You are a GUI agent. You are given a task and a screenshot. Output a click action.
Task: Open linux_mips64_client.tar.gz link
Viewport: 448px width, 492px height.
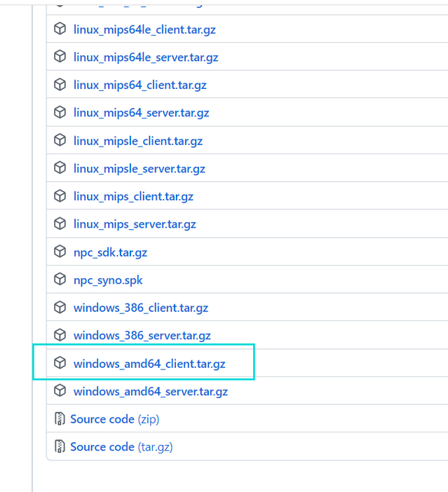pos(140,85)
